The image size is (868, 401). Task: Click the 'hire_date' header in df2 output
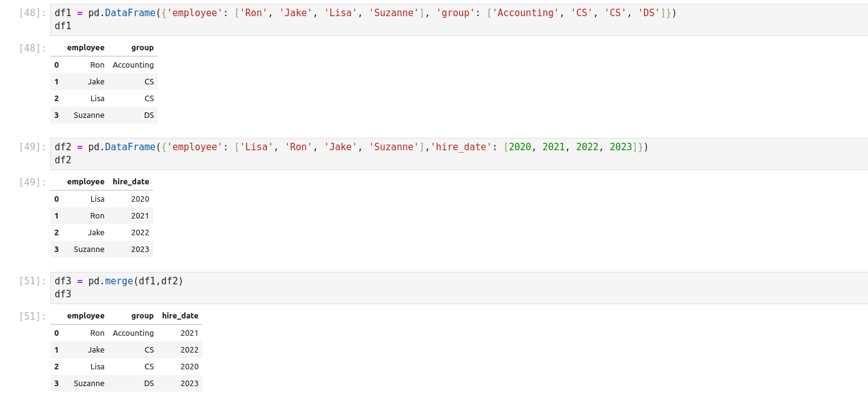click(131, 182)
